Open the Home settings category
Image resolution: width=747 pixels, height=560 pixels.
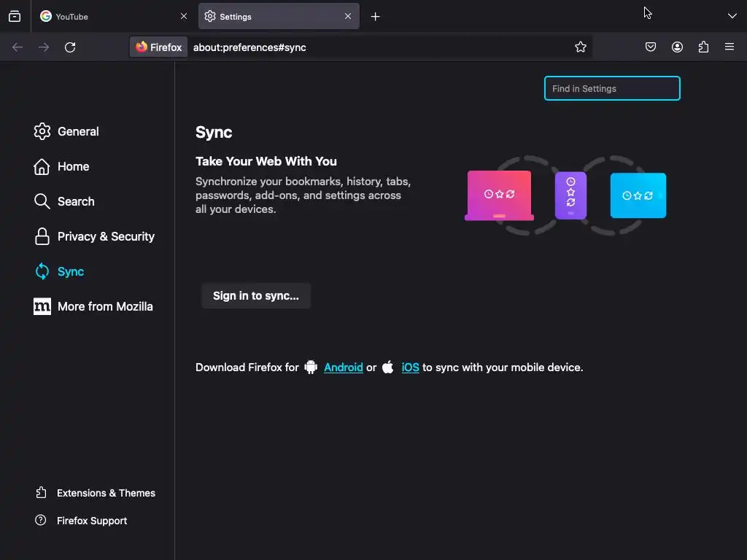point(61,167)
